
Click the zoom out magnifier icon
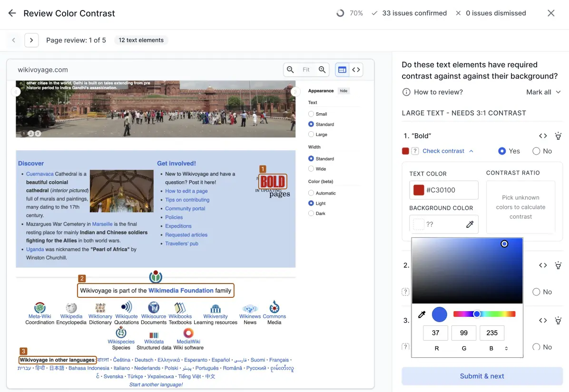point(290,70)
